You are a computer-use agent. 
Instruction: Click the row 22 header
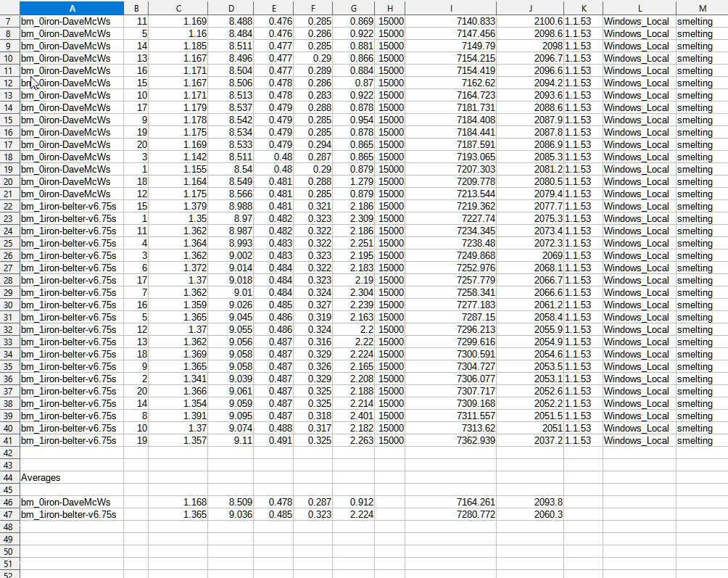pyautogui.click(x=9, y=207)
